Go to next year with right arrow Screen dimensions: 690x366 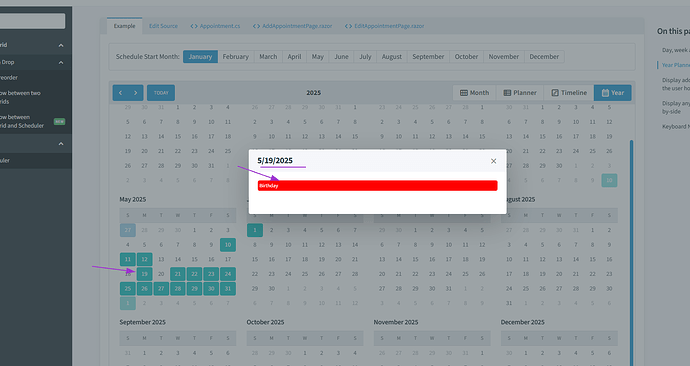tap(136, 93)
